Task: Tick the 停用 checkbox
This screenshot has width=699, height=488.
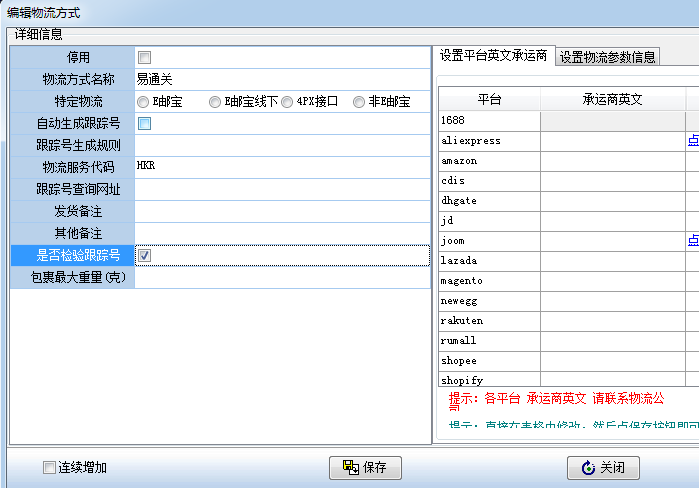Action: click(x=144, y=57)
